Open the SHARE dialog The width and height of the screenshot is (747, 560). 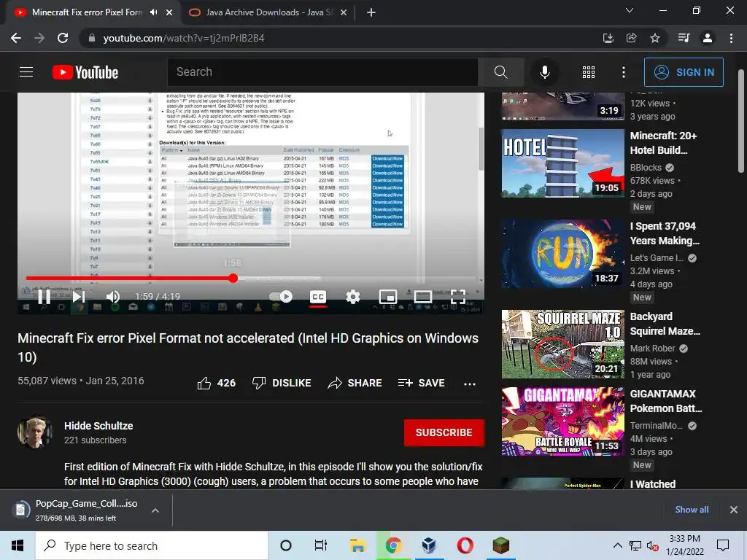[x=355, y=383]
